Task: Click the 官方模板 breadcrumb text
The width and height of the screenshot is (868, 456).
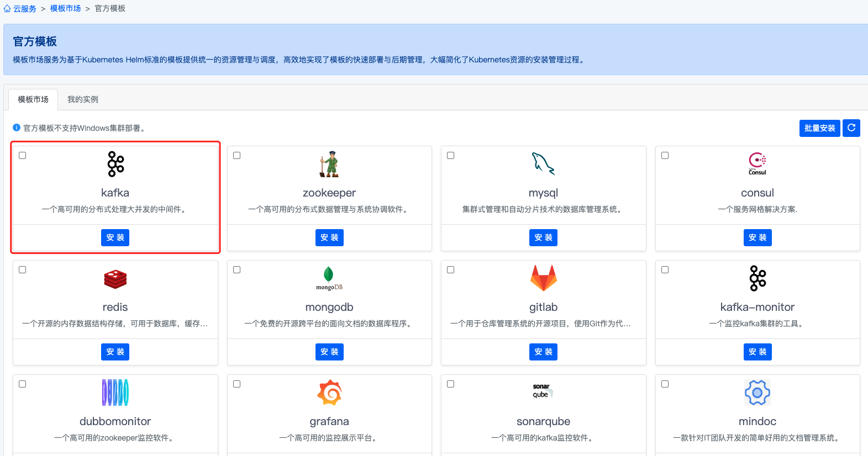Action: [110, 9]
